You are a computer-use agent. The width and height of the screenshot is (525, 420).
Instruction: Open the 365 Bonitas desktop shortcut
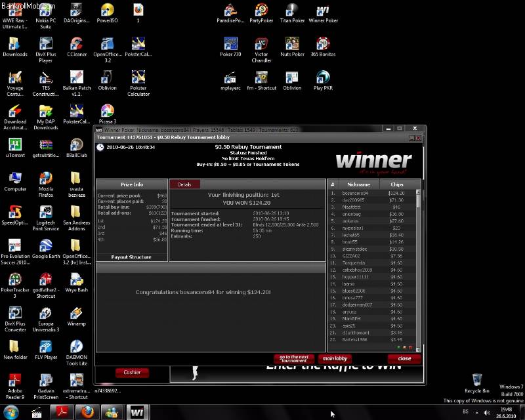click(323, 47)
